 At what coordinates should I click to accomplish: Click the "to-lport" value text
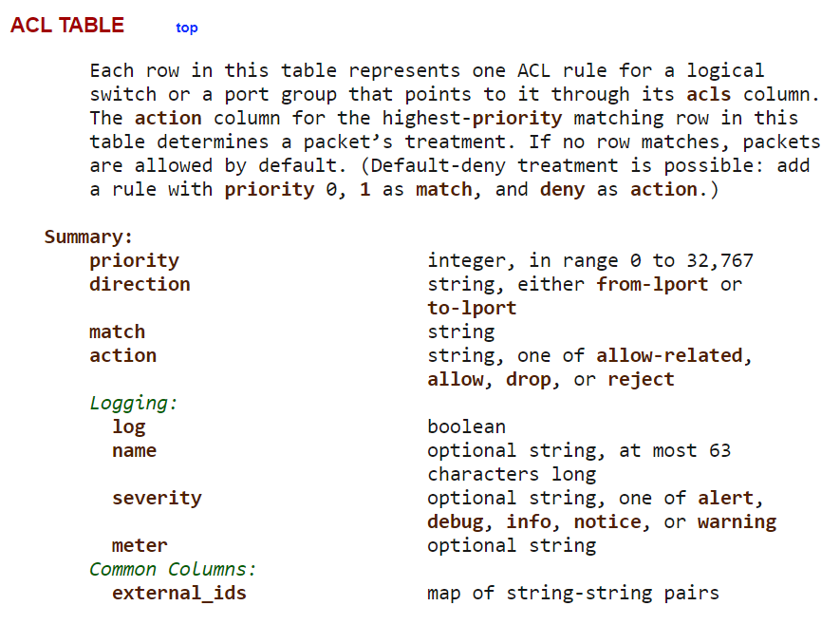[472, 308]
